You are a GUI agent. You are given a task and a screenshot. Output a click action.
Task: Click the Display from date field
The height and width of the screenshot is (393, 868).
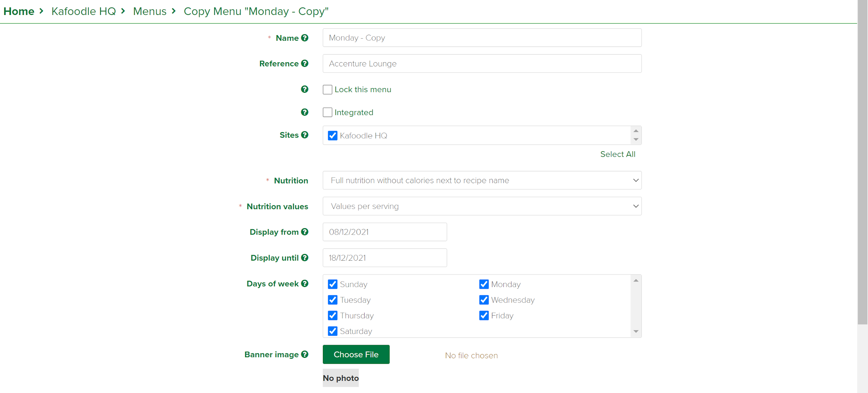pyautogui.click(x=385, y=232)
